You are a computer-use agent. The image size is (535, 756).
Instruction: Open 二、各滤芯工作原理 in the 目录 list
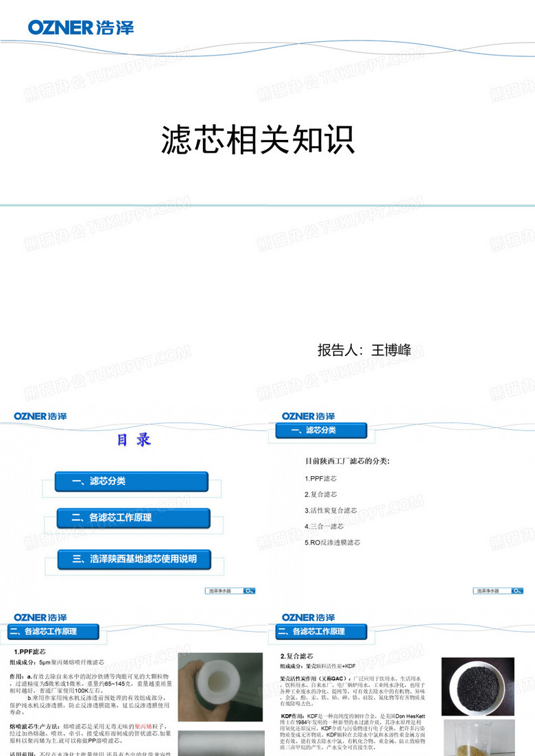click(x=134, y=518)
